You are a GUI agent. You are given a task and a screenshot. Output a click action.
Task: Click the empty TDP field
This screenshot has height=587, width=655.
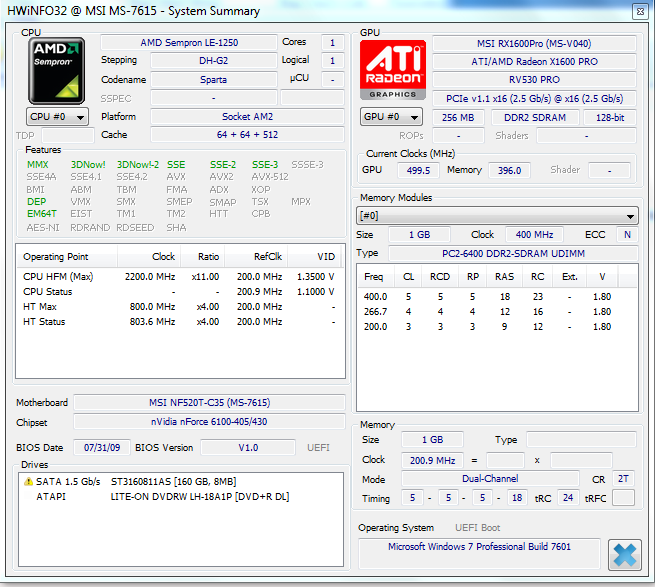tap(68, 135)
